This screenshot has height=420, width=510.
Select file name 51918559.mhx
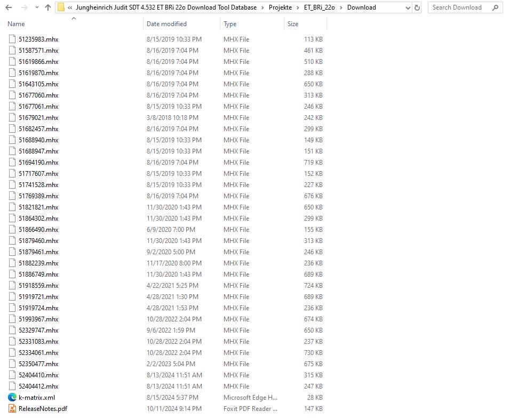38,285
